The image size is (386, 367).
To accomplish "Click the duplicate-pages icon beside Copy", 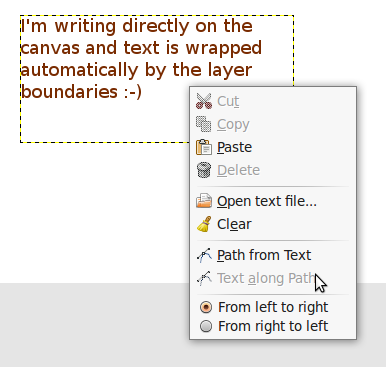I will tap(204, 124).
